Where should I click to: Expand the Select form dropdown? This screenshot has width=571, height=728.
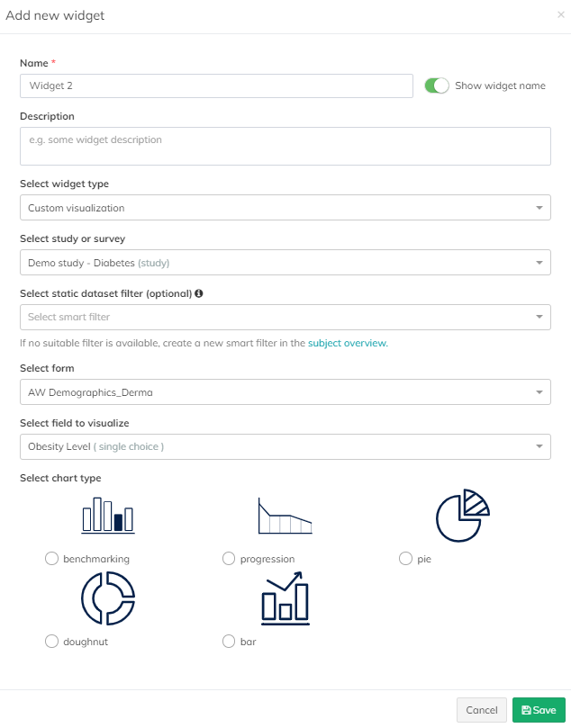tap(285, 391)
